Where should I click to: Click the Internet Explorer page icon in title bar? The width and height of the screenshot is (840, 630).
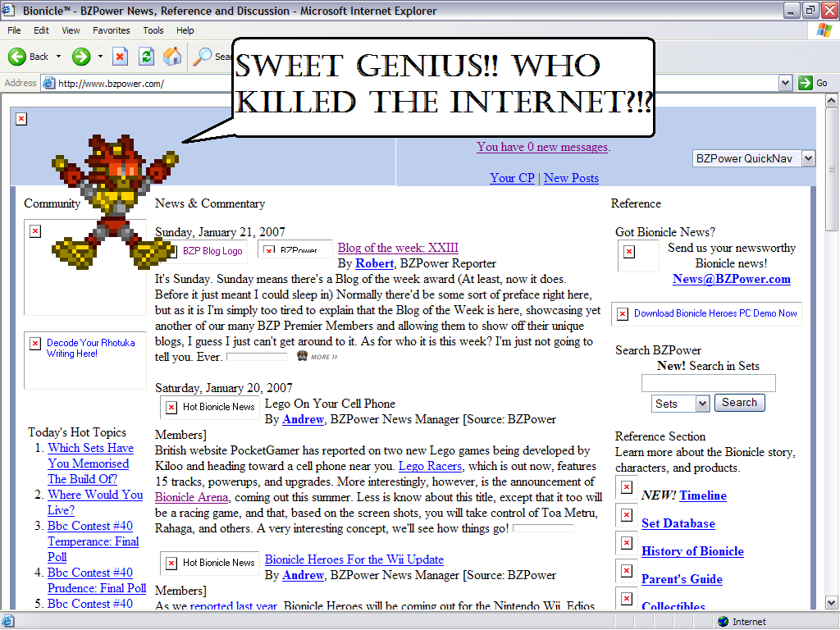click(x=8, y=11)
